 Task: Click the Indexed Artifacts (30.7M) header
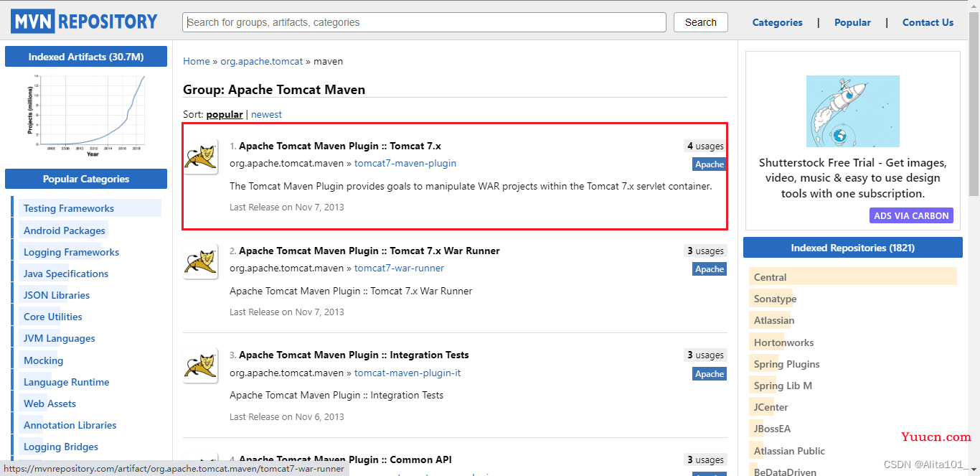pyautogui.click(x=86, y=57)
